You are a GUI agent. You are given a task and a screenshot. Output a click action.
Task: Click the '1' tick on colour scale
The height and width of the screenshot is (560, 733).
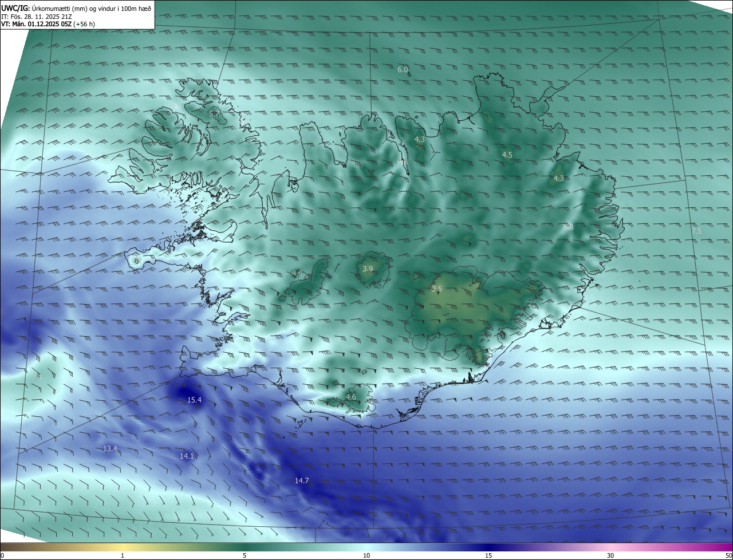123,555
